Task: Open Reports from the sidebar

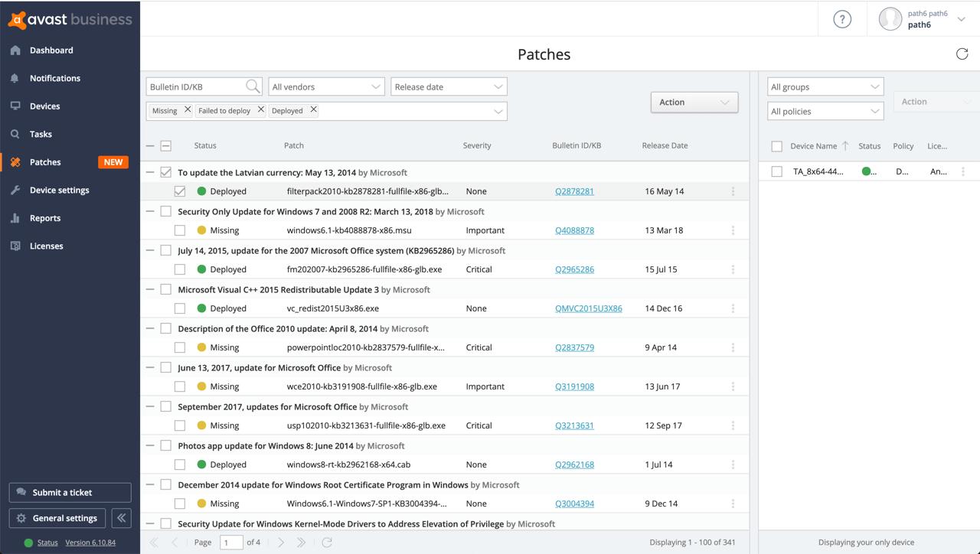Action: [x=45, y=218]
